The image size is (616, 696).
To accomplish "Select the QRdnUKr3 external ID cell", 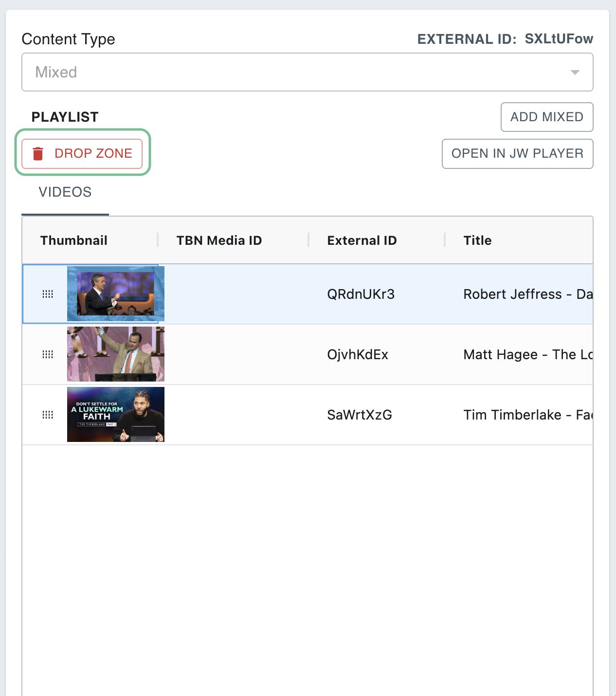I will coord(361,294).
